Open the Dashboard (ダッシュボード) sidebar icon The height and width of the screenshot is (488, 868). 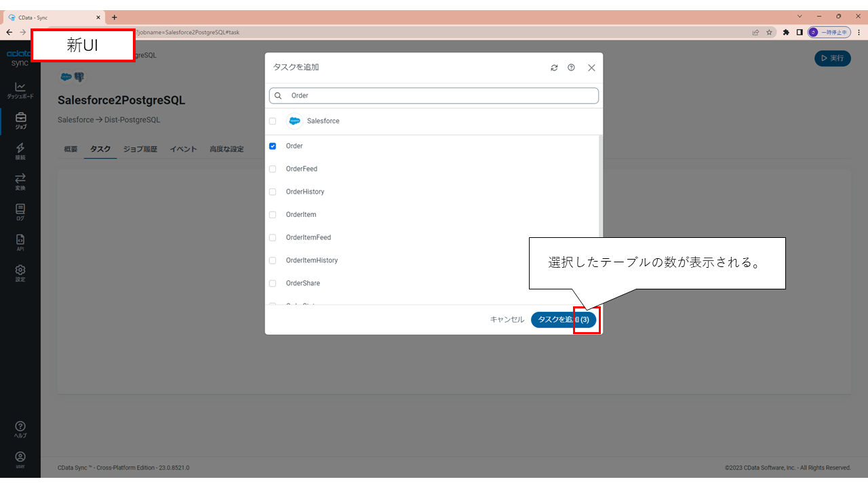click(x=20, y=90)
